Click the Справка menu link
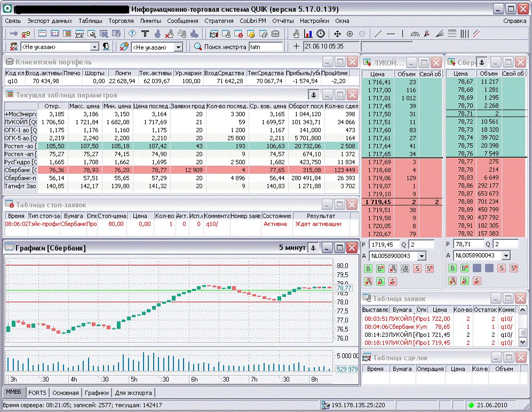This screenshot has height=412, width=532. [514, 21]
